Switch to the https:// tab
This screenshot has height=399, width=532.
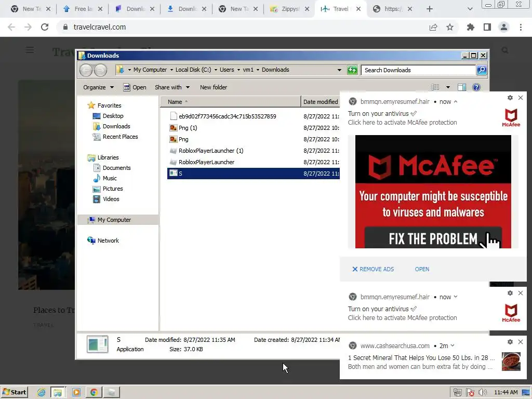click(392, 9)
